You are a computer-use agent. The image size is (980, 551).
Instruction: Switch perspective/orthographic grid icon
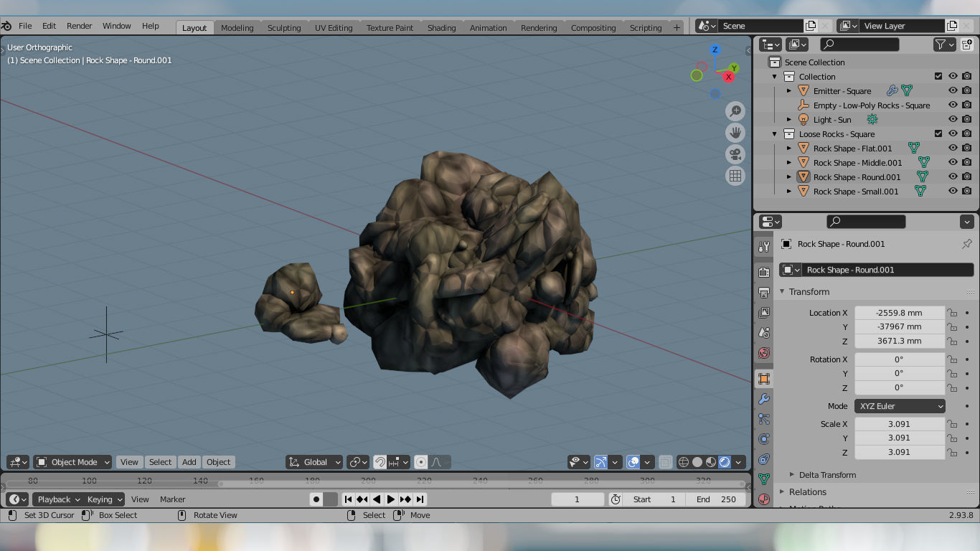735,176
